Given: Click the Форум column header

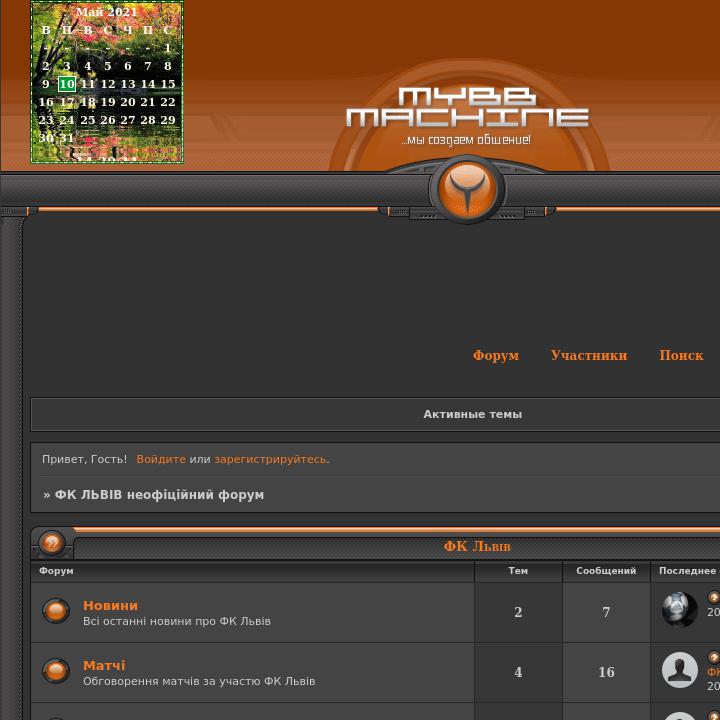Looking at the screenshot, I should click(x=56, y=571).
